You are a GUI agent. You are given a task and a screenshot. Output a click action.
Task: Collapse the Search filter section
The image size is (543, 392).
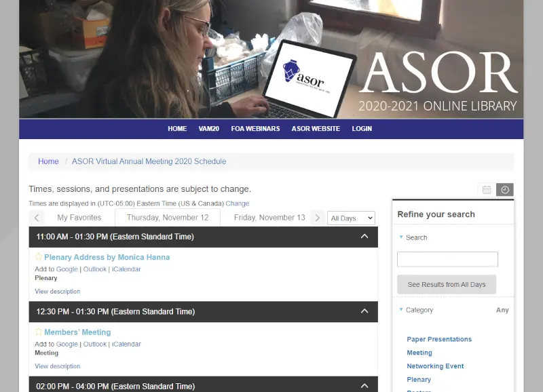[401, 237]
